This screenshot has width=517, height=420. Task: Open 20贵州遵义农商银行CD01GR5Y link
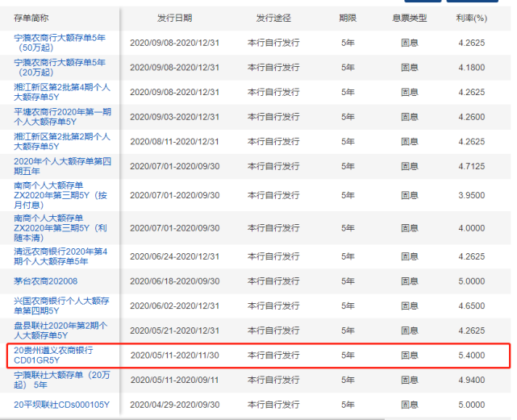53,356
